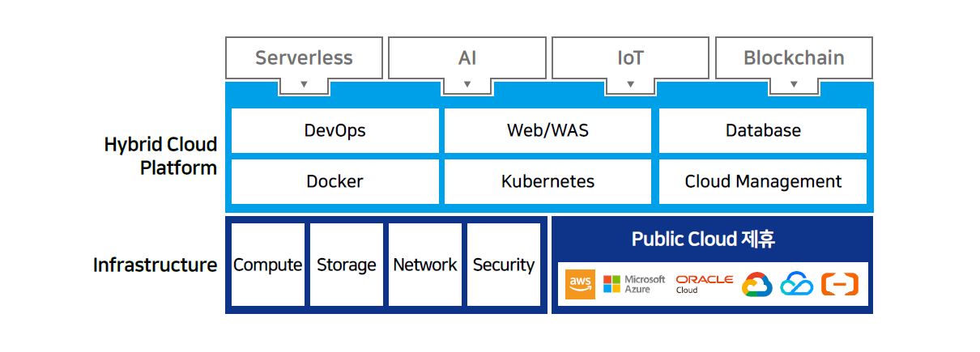Click the DevOps box
This screenshot has width=980, height=352.
click(335, 130)
